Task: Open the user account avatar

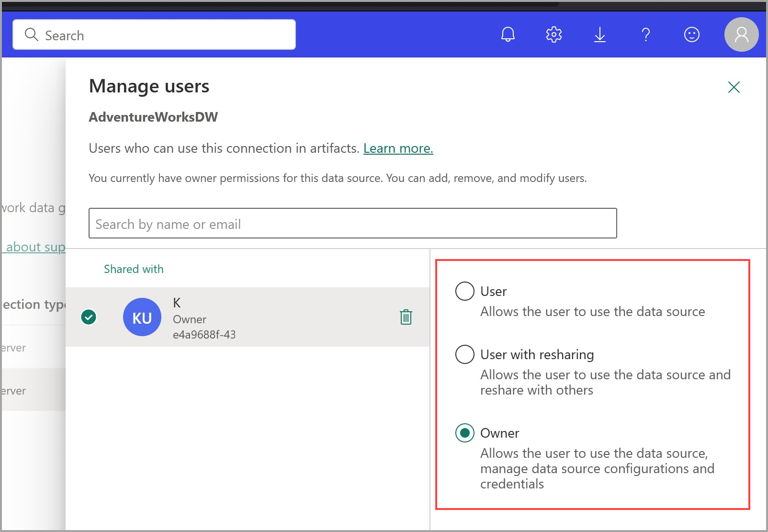Action: click(741, 34)
